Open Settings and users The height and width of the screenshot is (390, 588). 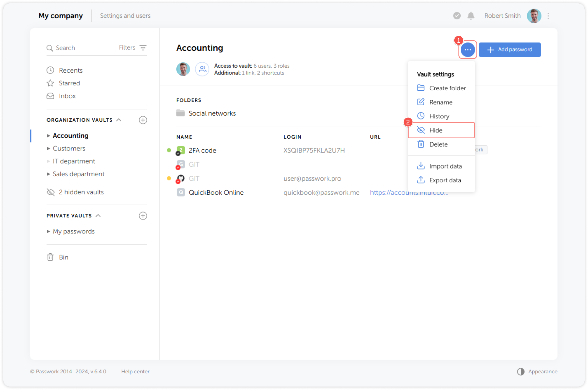click(125, 16)
